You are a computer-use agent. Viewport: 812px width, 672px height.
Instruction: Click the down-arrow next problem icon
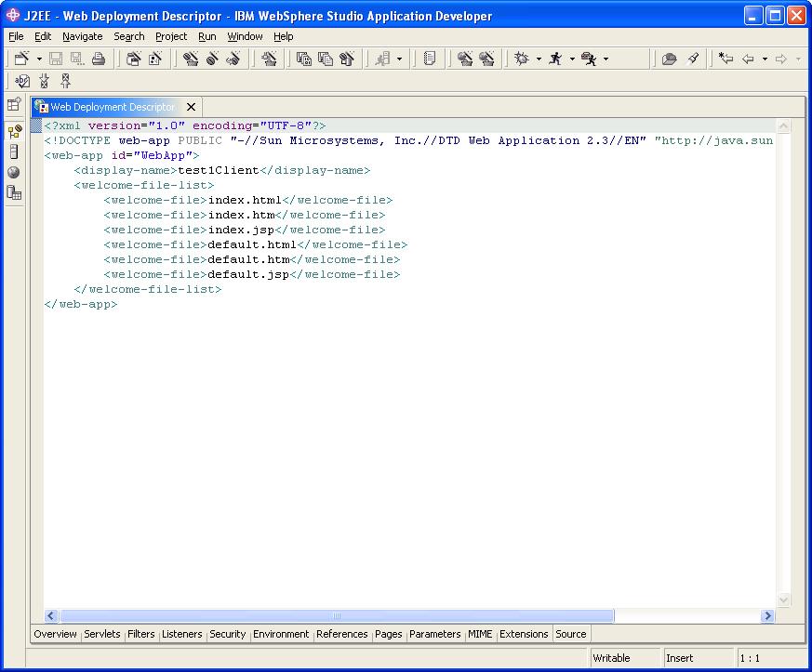tap(45, 81)
